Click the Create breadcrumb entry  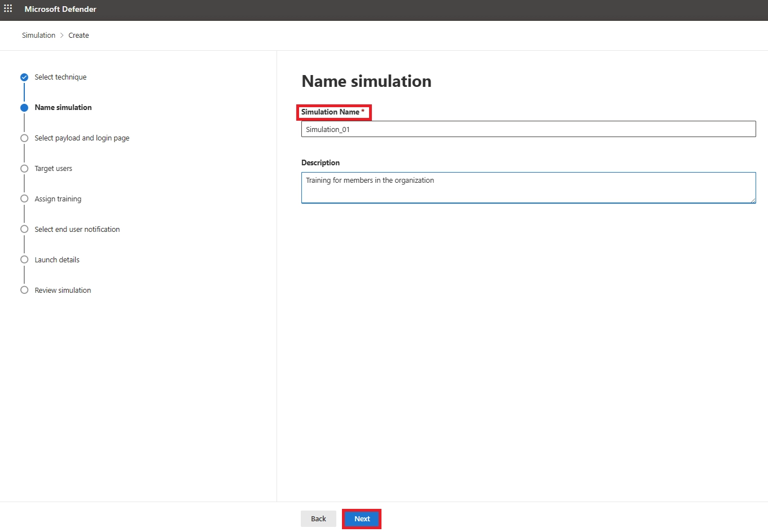[78, 35]
